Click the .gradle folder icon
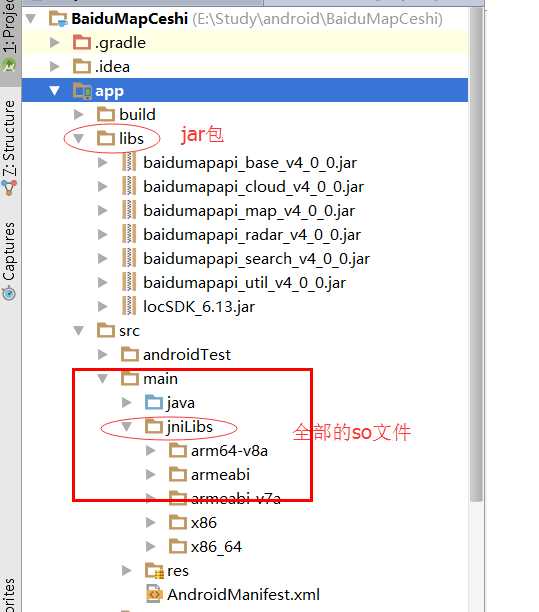Screen dimensions: 539x612 82,43
